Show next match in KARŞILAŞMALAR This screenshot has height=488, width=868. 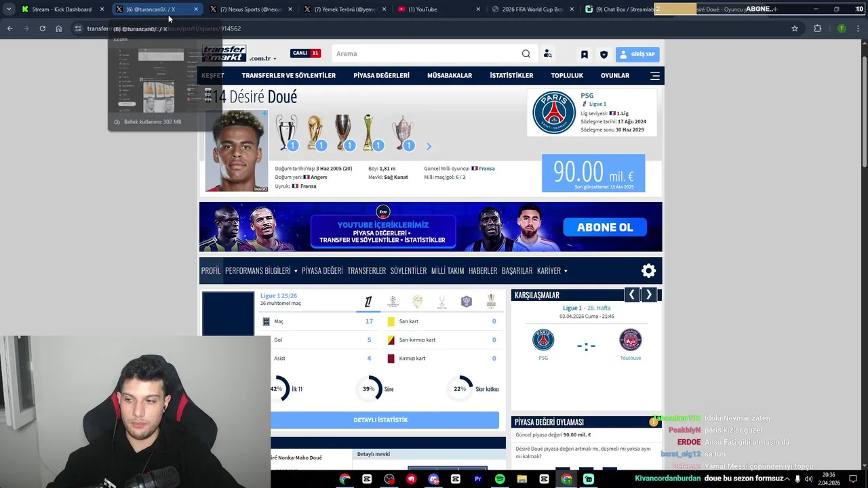pos(648,295)
